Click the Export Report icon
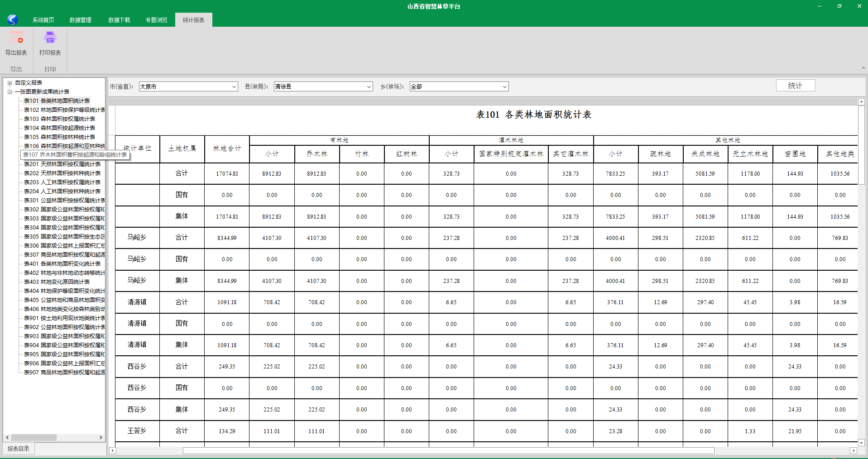 [16, 38]
